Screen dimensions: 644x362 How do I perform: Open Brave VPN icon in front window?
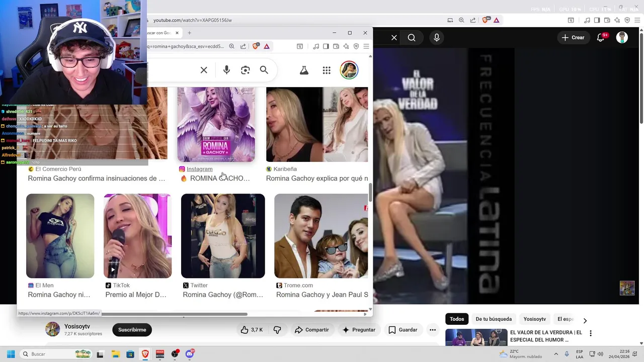pyautogui.click(x=356, y=46)
